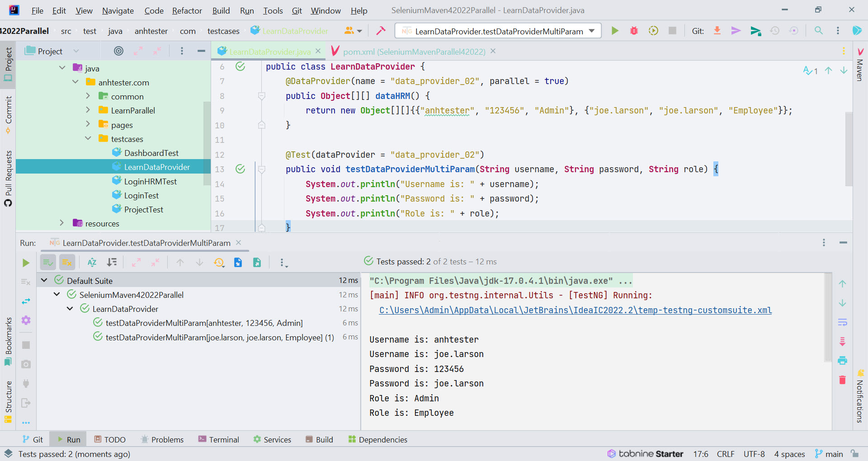
Task: Click the Git push icon
Action: pos(755,31)
